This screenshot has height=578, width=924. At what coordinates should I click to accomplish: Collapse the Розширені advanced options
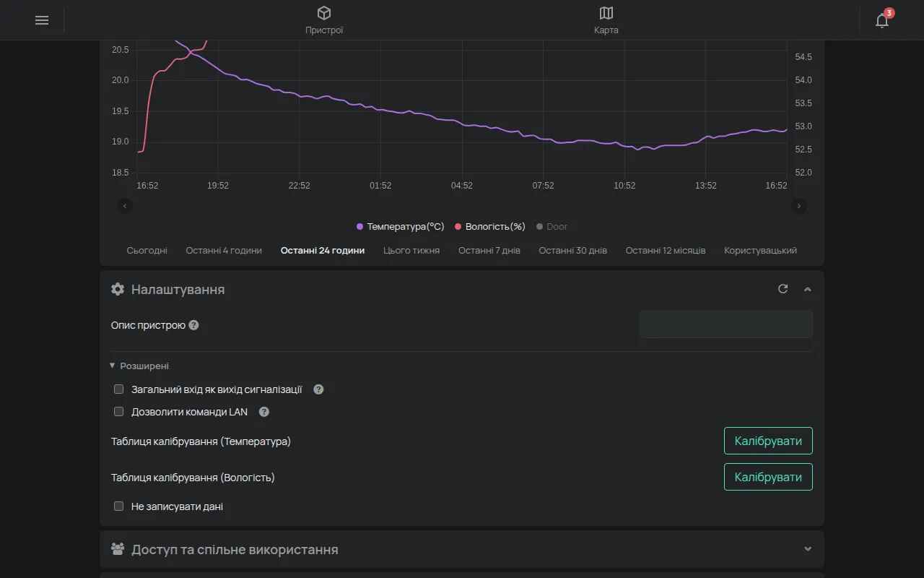tap(139, 366)
